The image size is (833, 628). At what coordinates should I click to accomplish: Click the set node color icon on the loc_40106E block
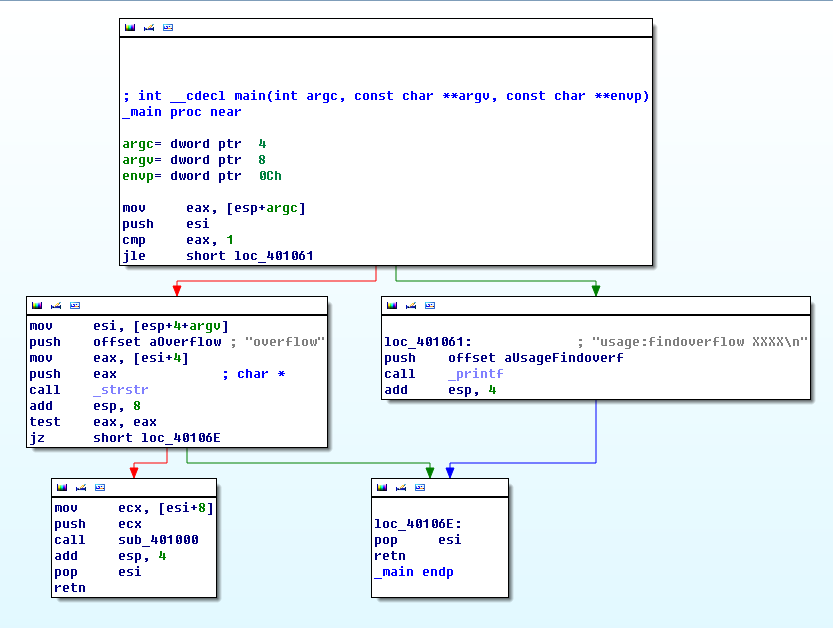382,487
